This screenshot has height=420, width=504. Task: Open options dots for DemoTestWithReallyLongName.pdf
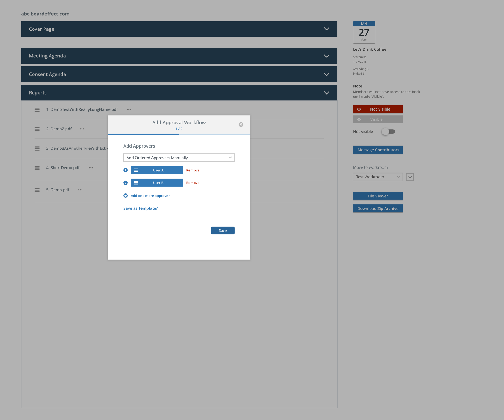coord(129,109)
